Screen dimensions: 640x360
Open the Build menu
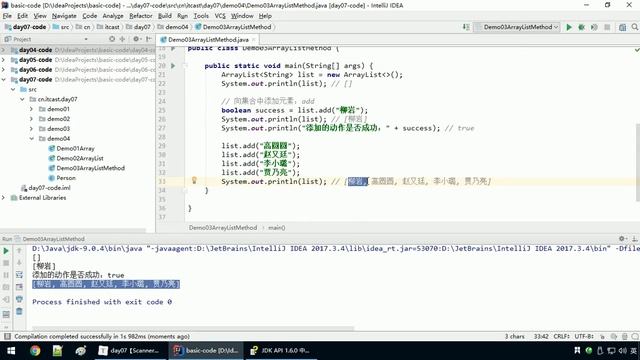click(164, 16)
